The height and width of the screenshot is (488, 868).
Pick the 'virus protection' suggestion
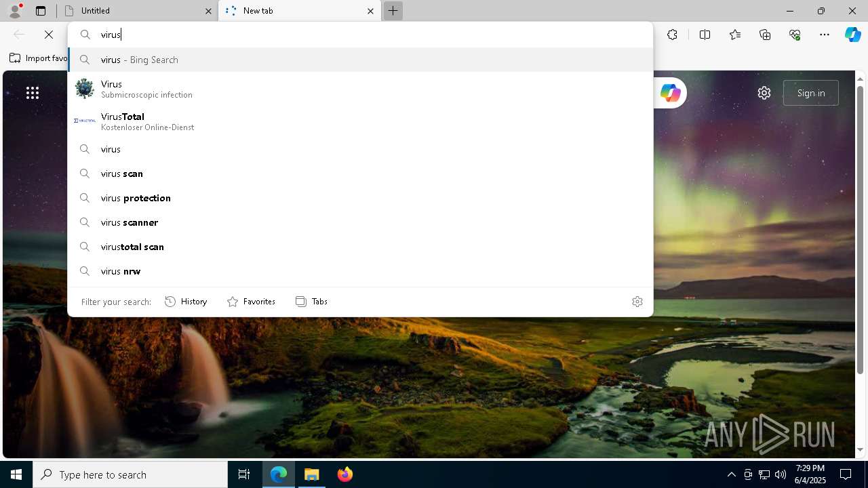(360, 198)
